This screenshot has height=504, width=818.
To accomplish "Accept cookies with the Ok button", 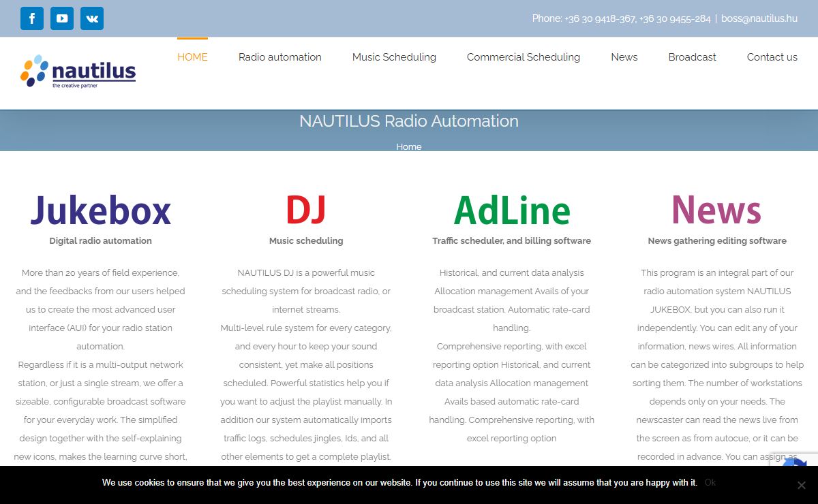I will [x=710, y=482].
